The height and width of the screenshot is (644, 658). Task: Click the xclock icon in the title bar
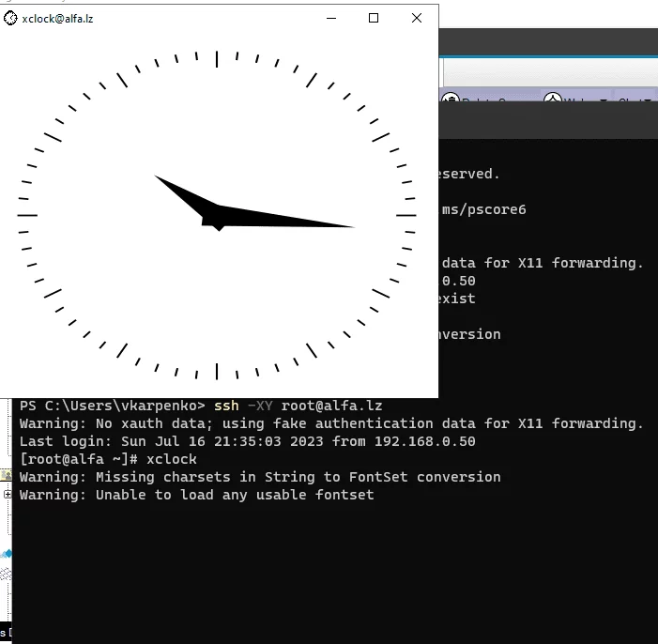(11, 18)
